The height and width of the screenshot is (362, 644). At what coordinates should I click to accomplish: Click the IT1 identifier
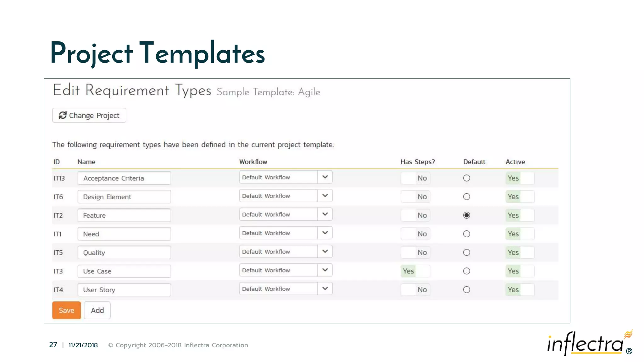58,234
